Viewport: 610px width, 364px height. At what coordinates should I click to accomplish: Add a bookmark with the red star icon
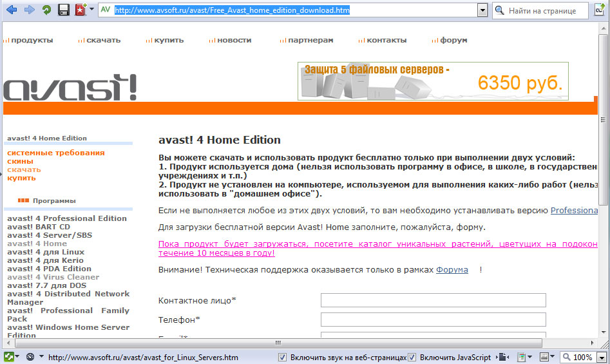(x=80, y=10)
